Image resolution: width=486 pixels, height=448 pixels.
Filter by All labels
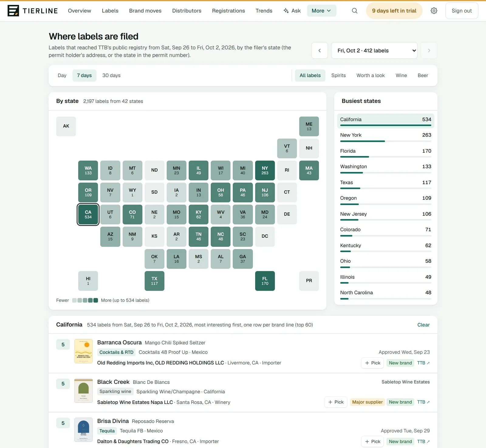310,75
